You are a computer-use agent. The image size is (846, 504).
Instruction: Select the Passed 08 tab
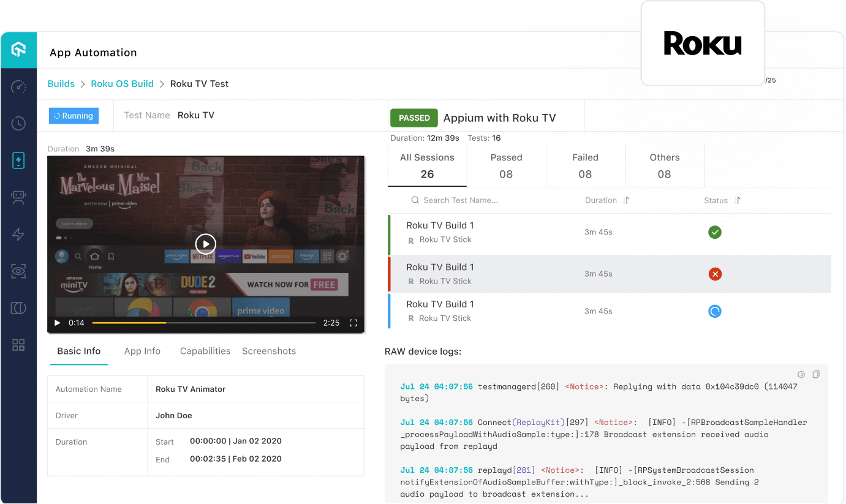(506, 165)
